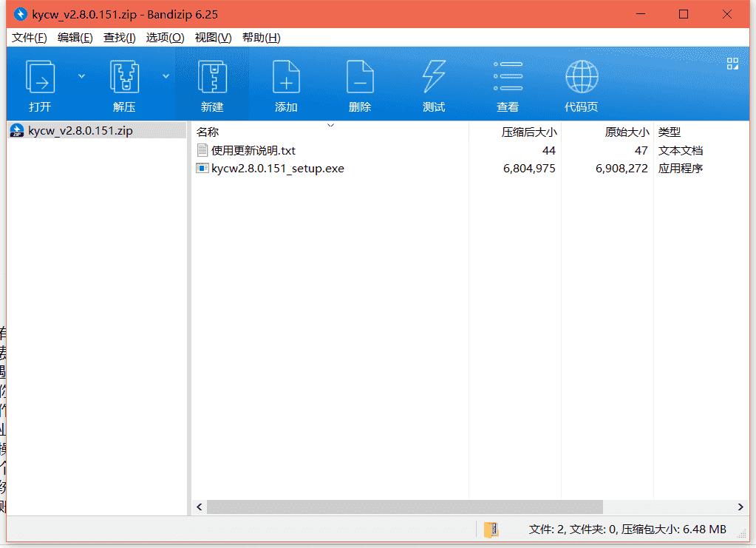Open the 编辑(E) menu
The image size is (756, 548).
click(75, 38)
